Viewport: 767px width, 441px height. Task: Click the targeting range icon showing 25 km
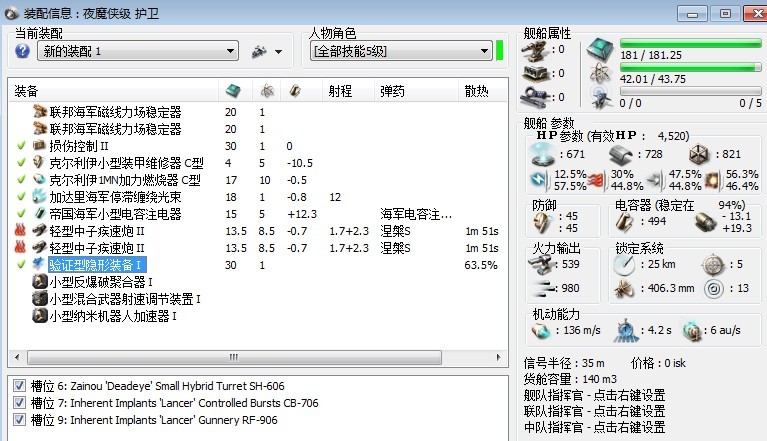(x=624, y=265)
